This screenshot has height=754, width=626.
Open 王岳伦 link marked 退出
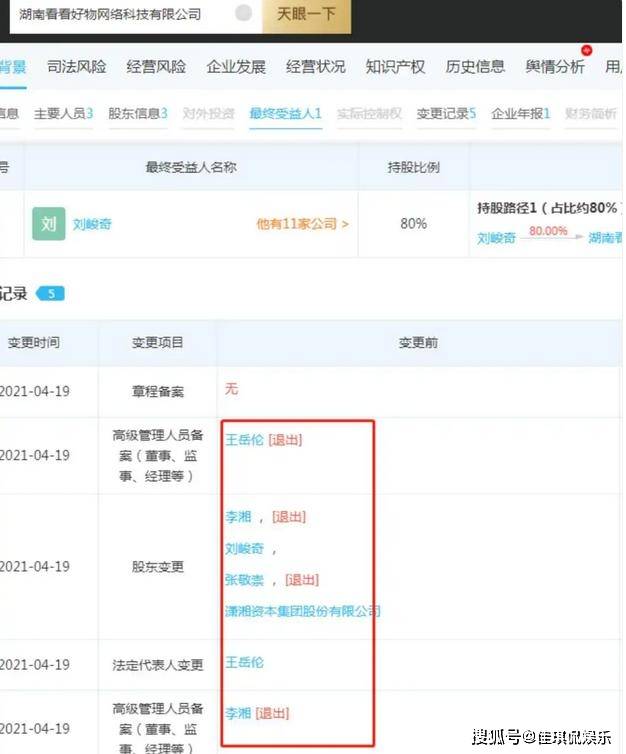[244, 440]
